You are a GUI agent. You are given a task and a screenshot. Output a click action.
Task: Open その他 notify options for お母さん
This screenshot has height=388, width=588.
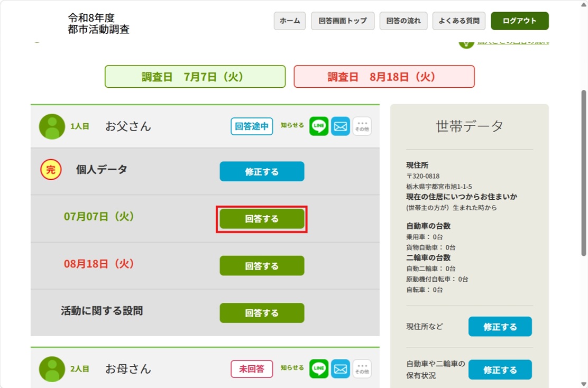[362, 368]
